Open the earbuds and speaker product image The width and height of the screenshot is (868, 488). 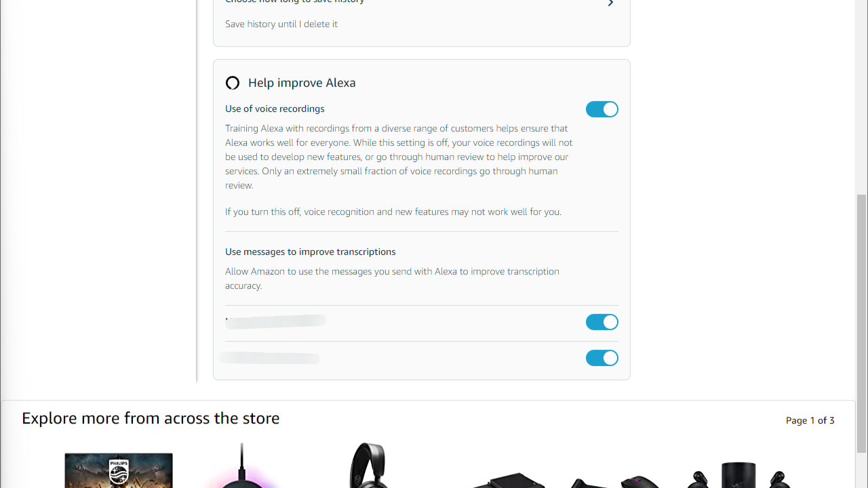[739, 474]
